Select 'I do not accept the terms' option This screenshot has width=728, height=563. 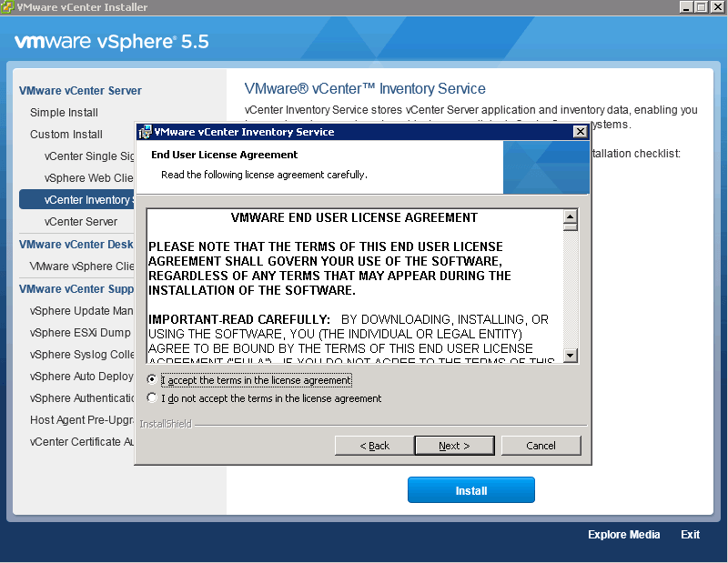151,397
